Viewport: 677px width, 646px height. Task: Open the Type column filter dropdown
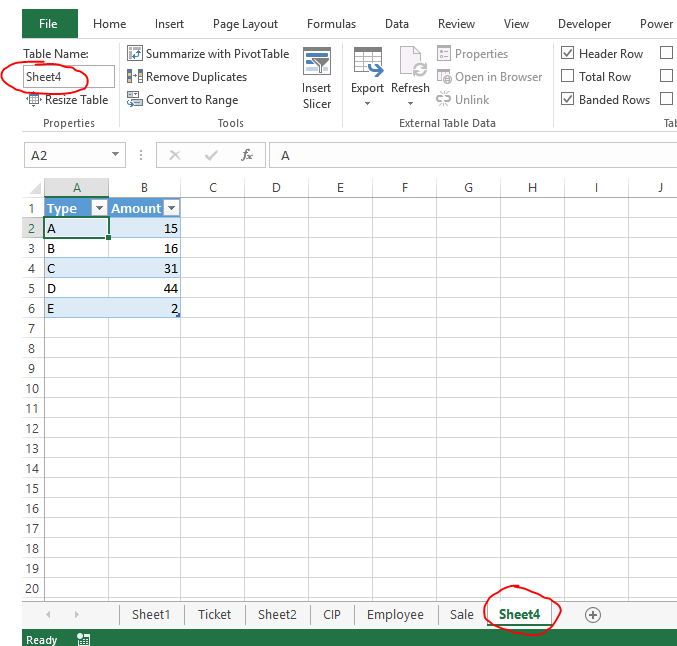tap(99, 208)
